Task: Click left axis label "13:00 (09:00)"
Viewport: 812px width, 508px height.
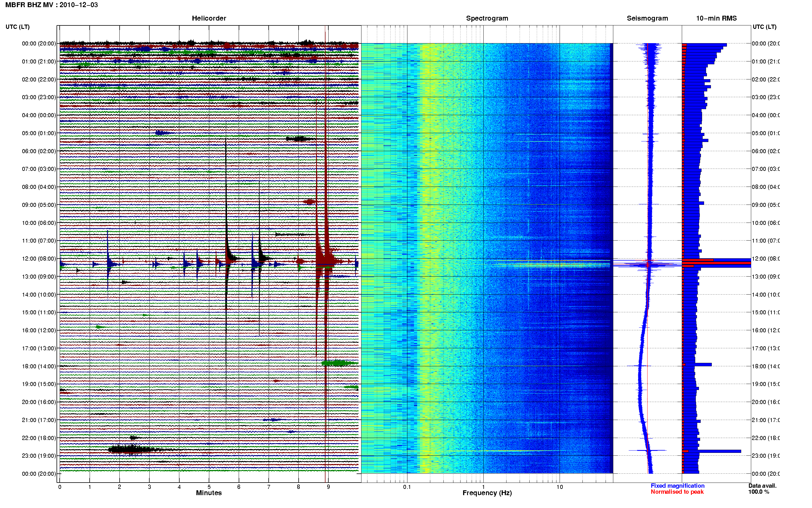Action: (39, 277)
